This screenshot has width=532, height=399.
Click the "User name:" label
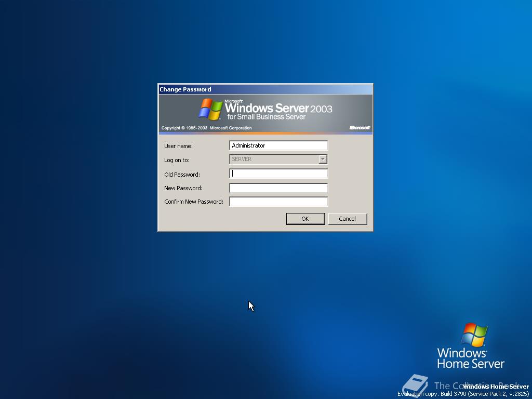coord(179,146)
